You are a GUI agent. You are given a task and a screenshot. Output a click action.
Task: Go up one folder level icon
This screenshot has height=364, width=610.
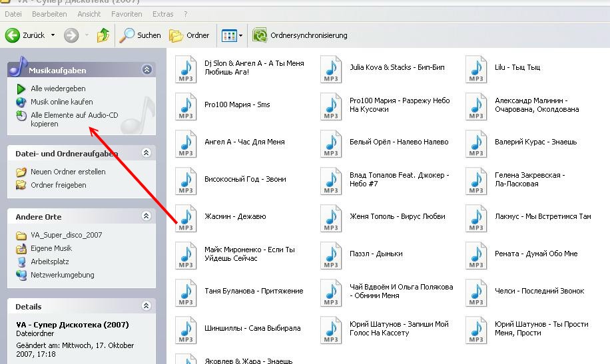point(103,35)
